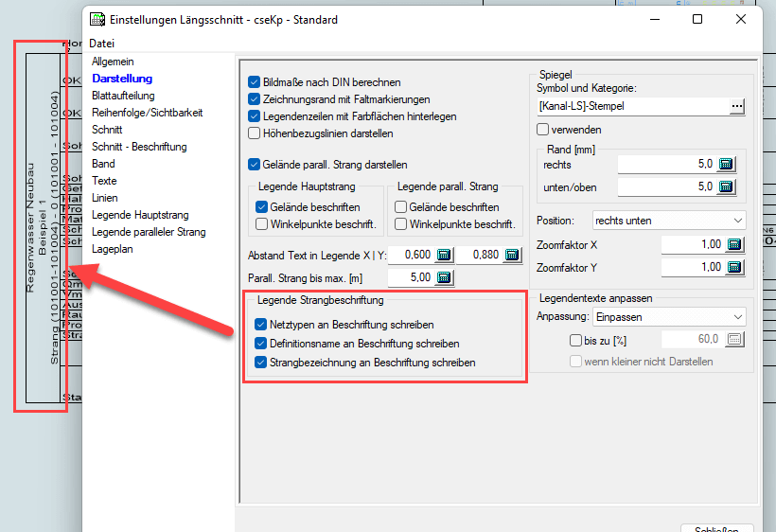Click calculator icon next to unten/oben field
This screenshot has height=532, width=776.
[726, 186]
